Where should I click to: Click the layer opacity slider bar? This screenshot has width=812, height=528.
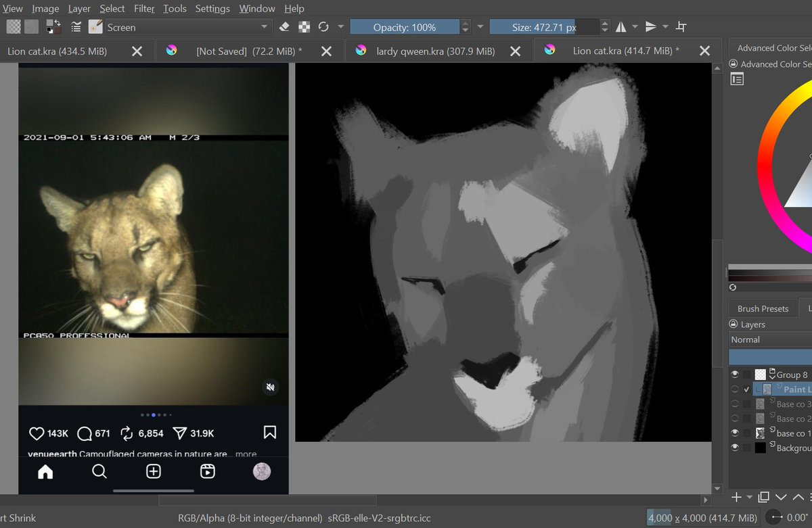pos(770,356)
